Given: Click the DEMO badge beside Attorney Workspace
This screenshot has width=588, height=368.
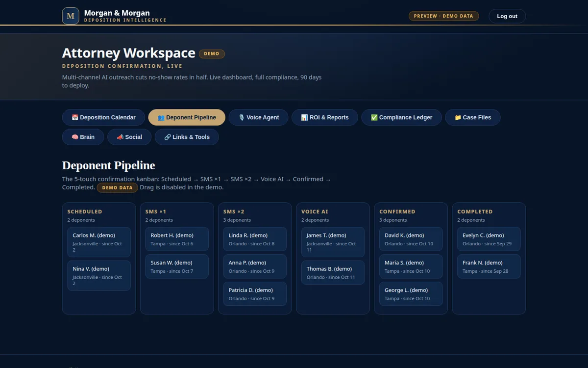Looking at the screenshot, I should [212, 53].
